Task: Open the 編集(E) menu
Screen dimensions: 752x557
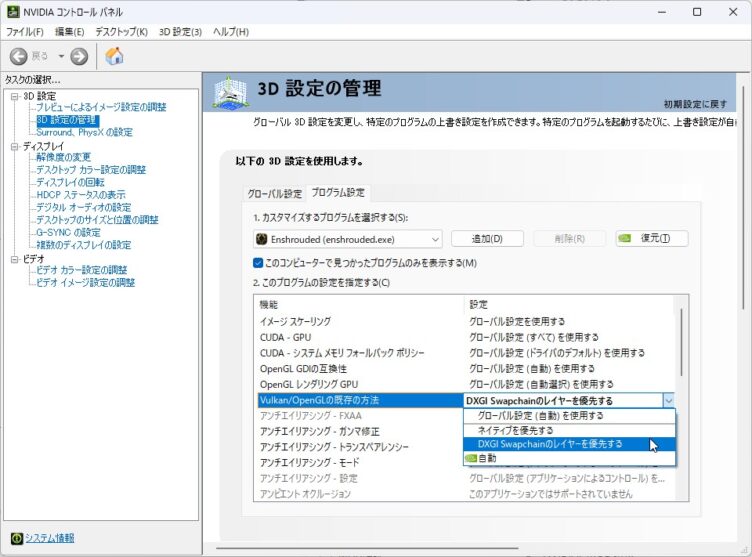Action: pyautogui.click(x=70, y=32)
